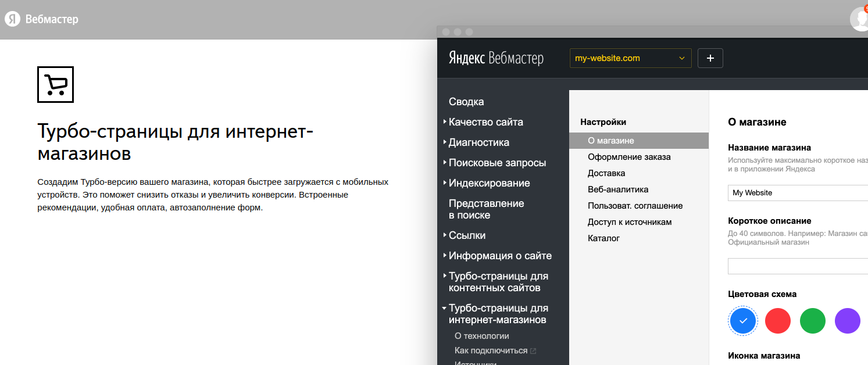
Task: Open the Сводка sidebar item
Action: coord(466,102)
